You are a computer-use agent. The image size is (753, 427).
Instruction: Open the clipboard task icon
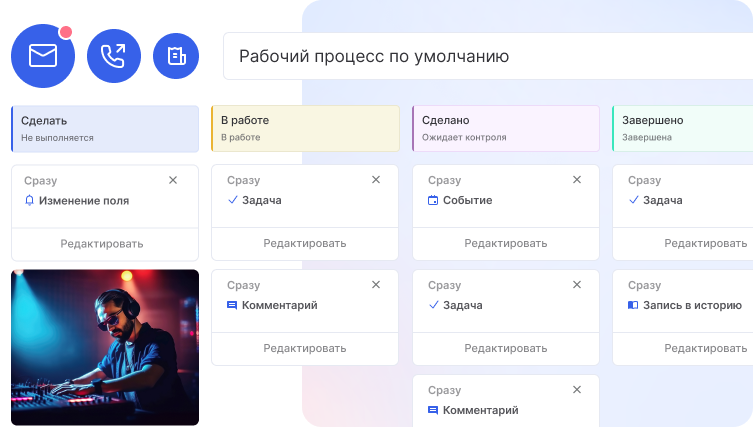coord(176,56)
